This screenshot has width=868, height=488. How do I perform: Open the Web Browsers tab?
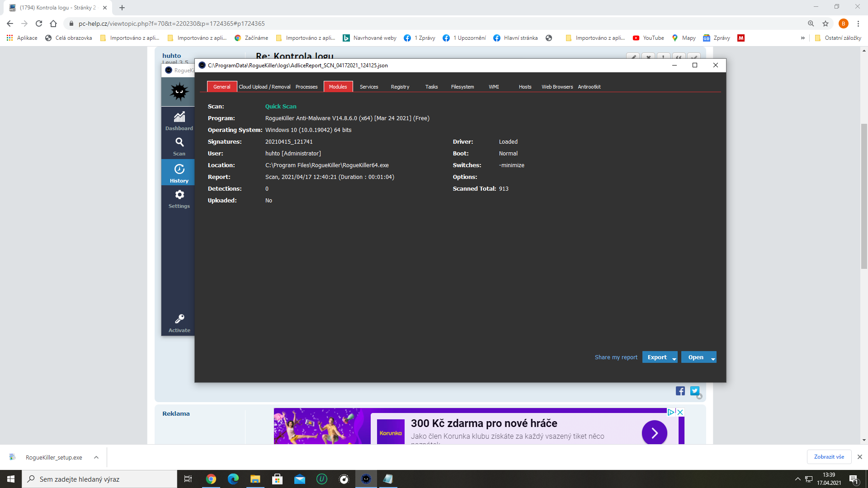coord(557,87)
